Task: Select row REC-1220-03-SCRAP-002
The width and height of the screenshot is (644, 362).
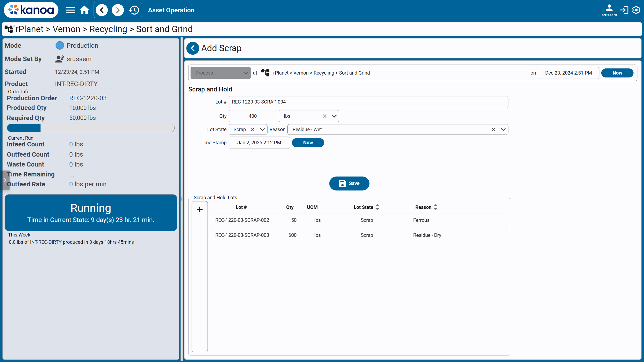Action: pyautogui.click(x=359, y=220)
